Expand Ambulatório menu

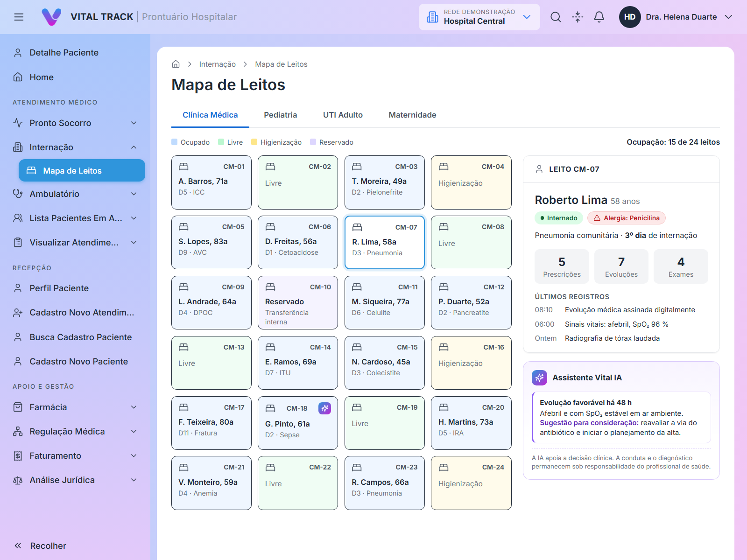tap(75, 194)
